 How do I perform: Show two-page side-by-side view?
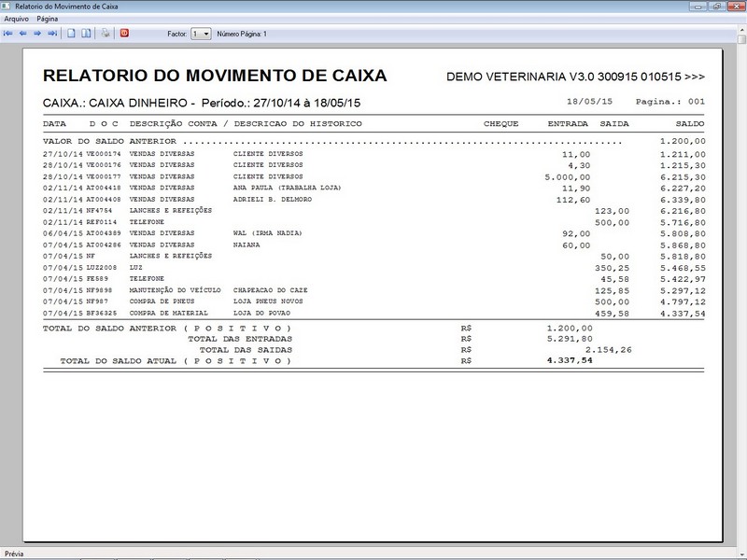pyautogui.click(x=86, y=34)
